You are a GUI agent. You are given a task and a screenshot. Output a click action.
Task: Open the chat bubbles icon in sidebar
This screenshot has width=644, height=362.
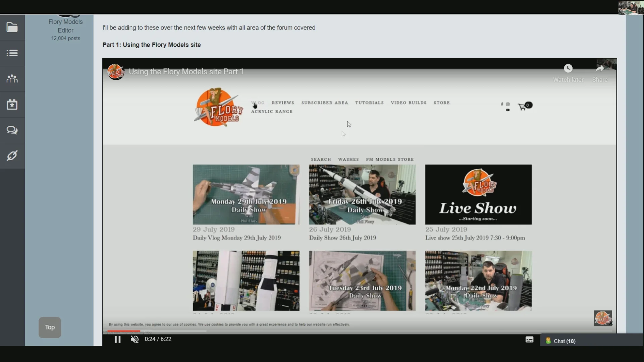(12, 130)
